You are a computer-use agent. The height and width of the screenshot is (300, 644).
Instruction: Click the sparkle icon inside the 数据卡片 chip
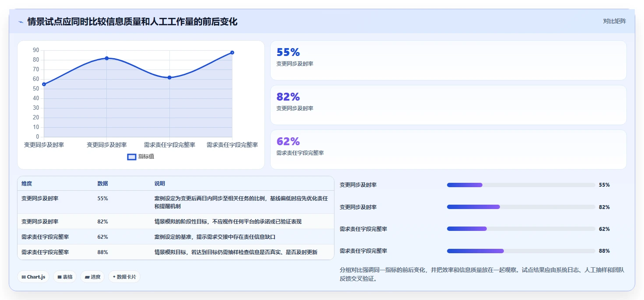click(x=114, y=277)
